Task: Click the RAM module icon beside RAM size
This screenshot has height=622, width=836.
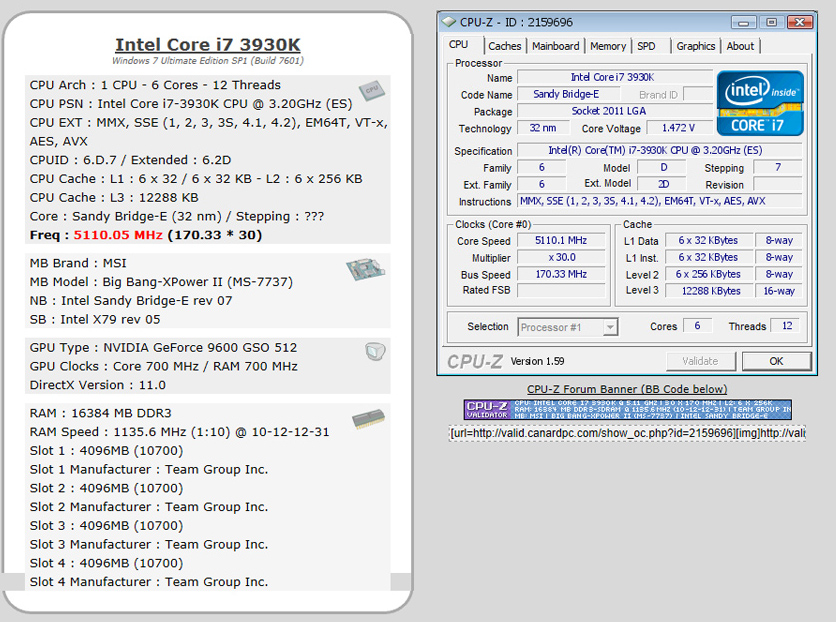Action: pos(368,418)
